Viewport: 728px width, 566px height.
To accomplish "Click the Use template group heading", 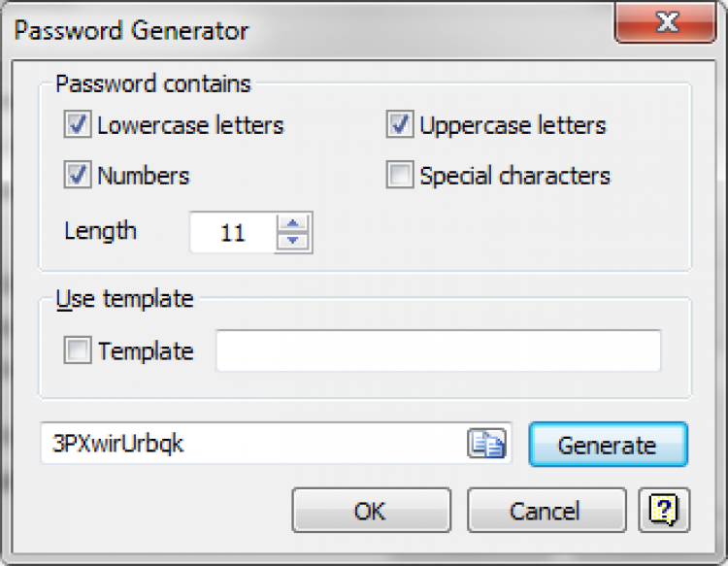I will point(124,298).
